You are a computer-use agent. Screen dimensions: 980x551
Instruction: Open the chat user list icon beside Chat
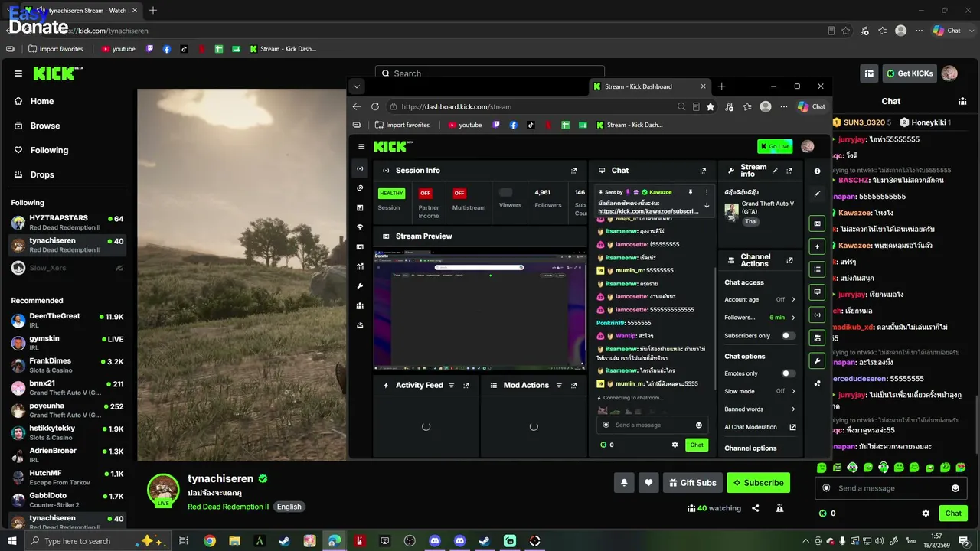pos(962,101)
